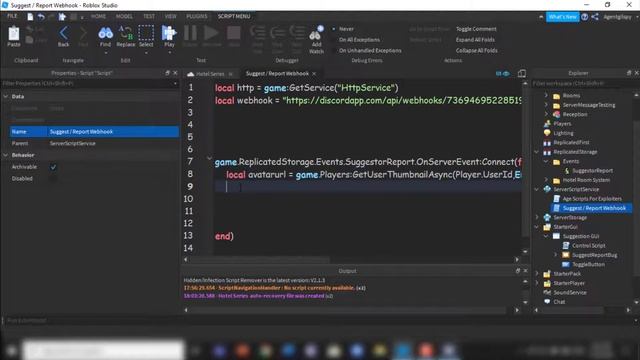Open the FILE menu
The width and height of the screenshot is (640, 360).
tap(12, 16)
